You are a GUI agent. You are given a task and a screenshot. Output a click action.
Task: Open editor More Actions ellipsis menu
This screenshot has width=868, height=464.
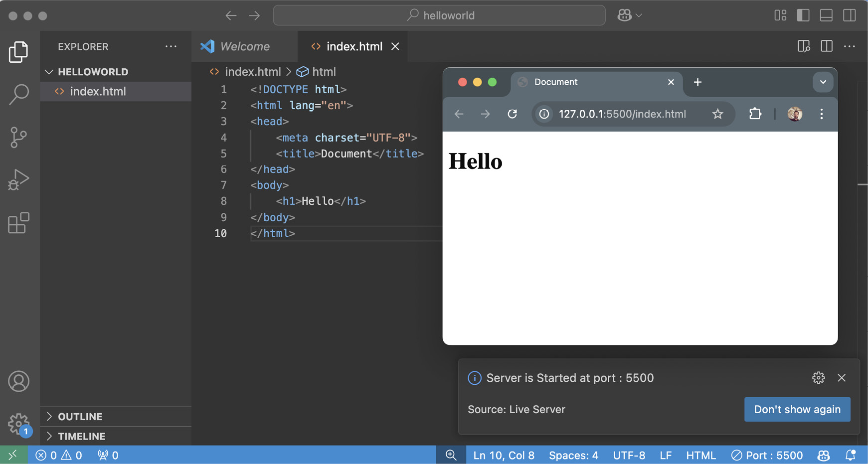pos(850,46)
